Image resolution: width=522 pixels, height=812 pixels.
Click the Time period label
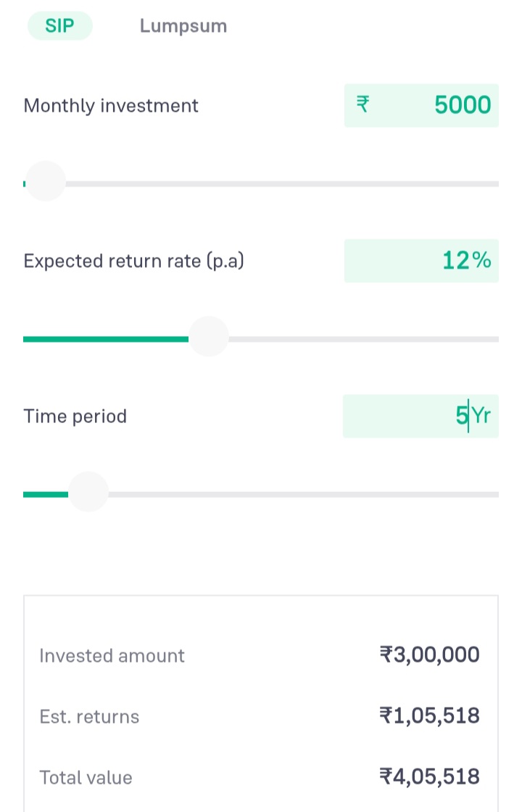point(75,417)
